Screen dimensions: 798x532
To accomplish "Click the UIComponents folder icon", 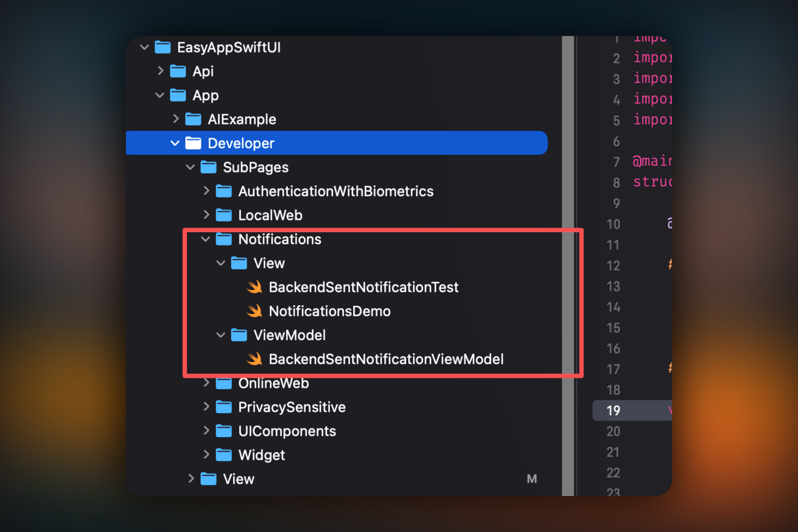I will (223, 431).
